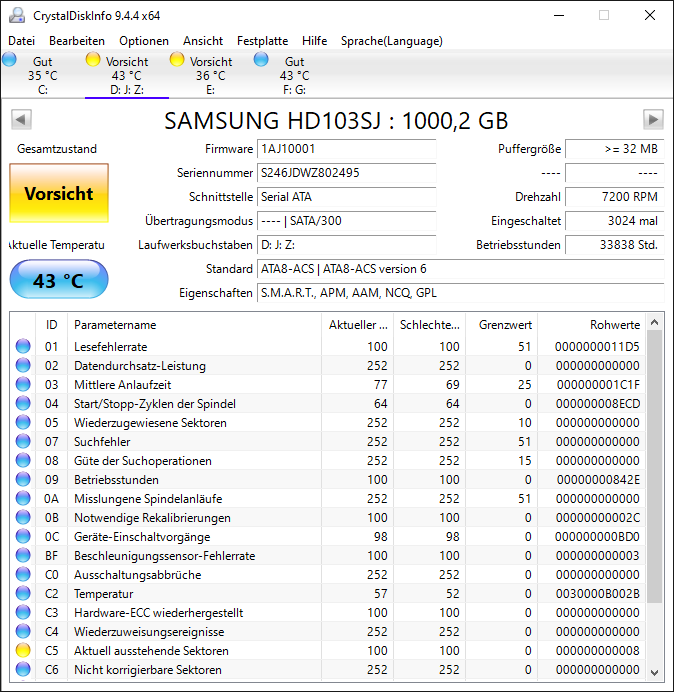Click the 43 °C temperature button
This screenshot has width=674, height=692.
coord(59,279)
